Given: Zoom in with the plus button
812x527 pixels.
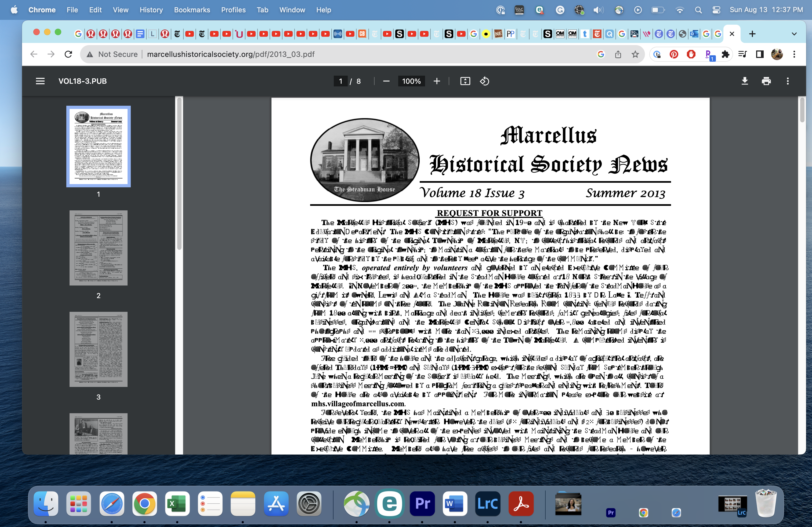Looking at the screenshot, I should click(437, 81).
